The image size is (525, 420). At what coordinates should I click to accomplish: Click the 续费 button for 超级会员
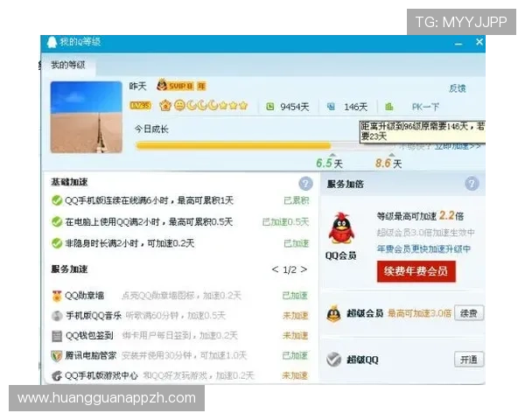coord(469,313)
